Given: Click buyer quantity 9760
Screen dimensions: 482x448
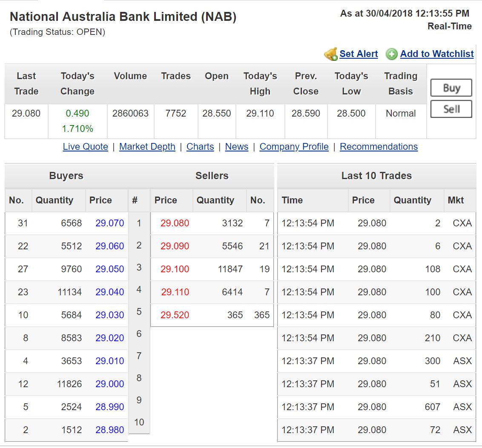Looking at the screenshot, I should [71, 269].
